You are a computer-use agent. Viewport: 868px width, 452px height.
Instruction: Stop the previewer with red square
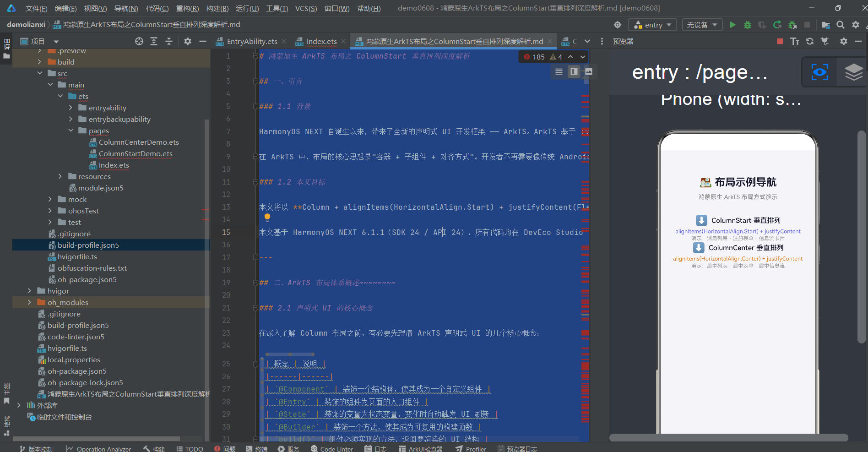tap(780, 41)
